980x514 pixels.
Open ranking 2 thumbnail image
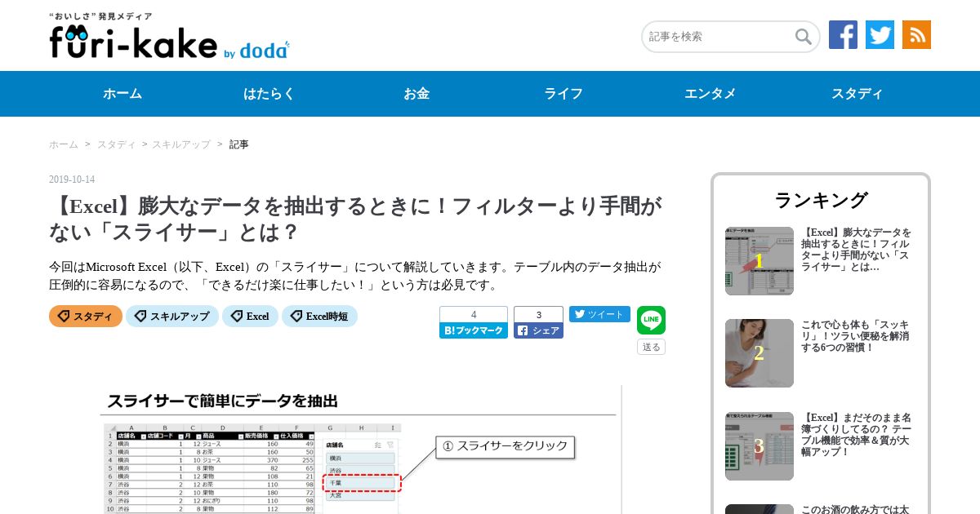click(x=759, y=353)
